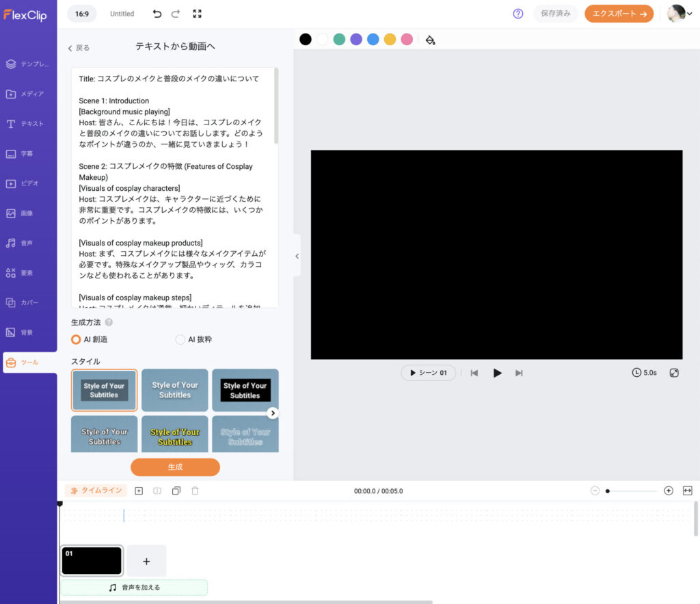The image size is (700, 604).
Task: Toggle the timeline panel with タイムライン button
Action: click(x=95, y=490)
